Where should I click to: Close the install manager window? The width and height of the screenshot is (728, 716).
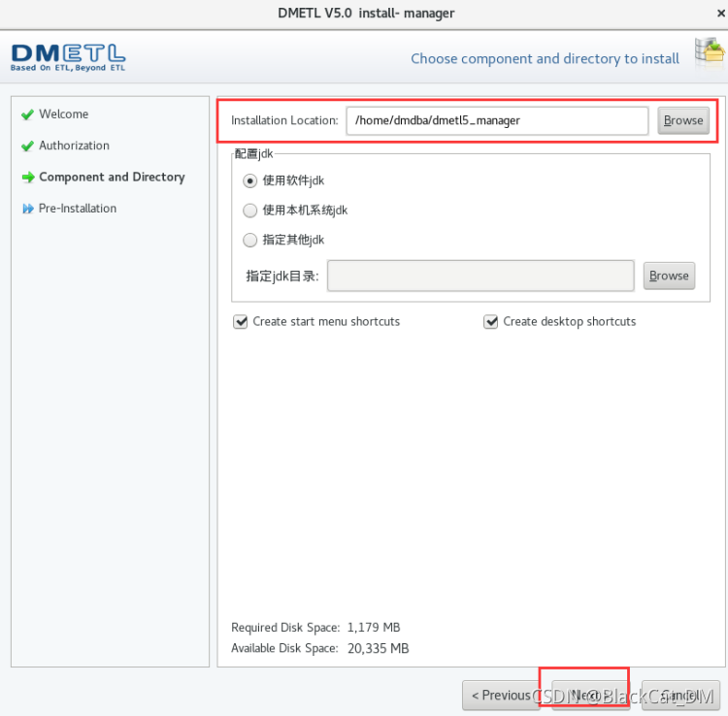(720, 14)
